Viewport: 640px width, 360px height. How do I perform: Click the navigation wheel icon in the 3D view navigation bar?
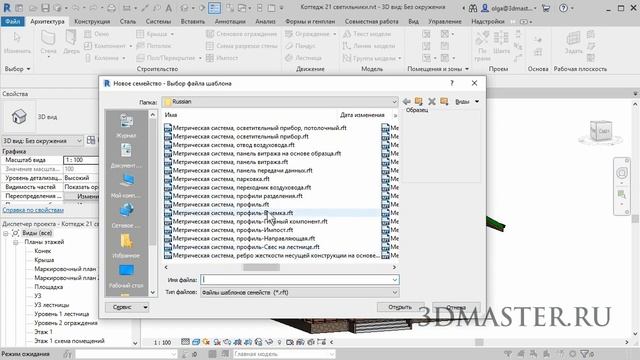(x=622, y=173)
